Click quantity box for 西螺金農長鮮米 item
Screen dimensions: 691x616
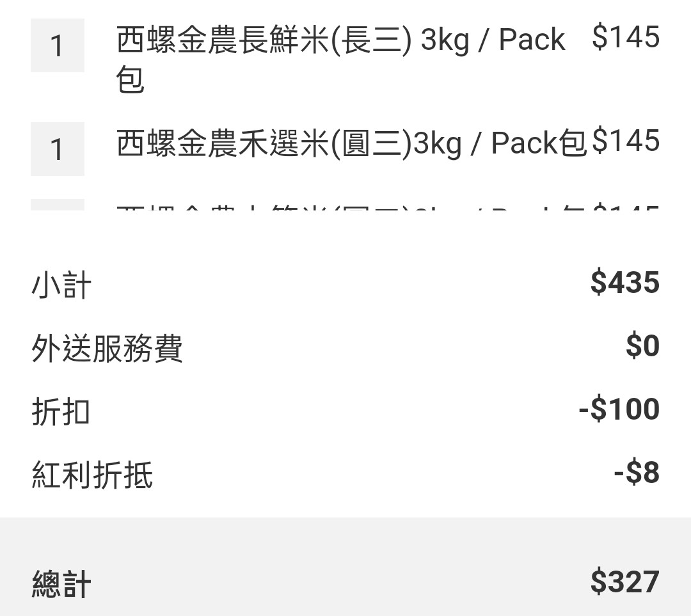58,45
